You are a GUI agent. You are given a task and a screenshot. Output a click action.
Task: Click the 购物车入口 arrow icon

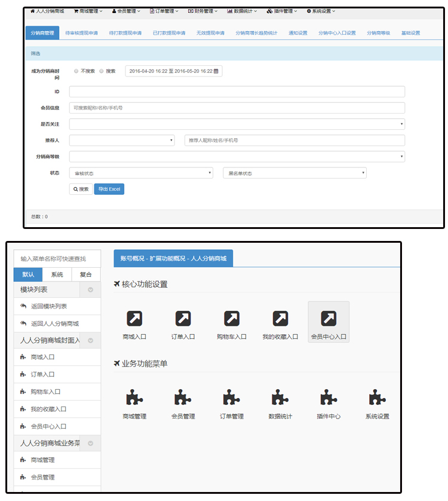click(232, 318)
